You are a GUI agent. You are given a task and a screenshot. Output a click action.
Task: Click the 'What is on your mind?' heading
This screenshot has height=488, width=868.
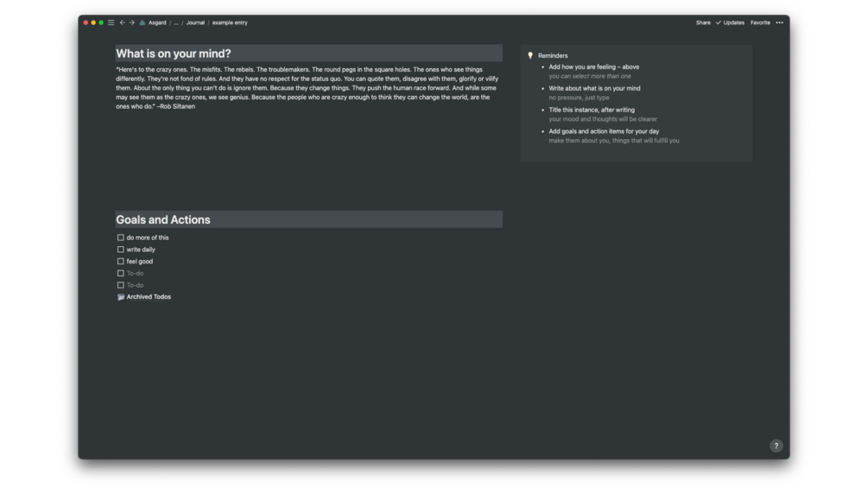coord(174,54)
